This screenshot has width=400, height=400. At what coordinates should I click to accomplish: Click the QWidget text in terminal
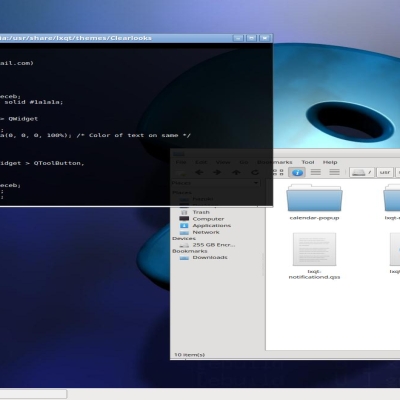(x=23, y=119)
